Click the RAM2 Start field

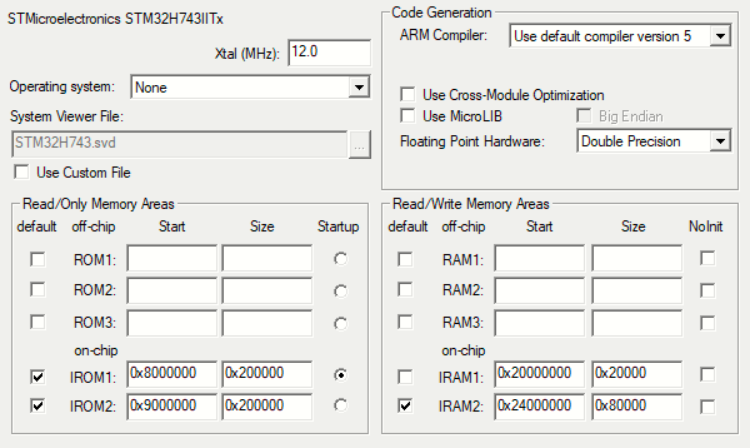[540, 291]
